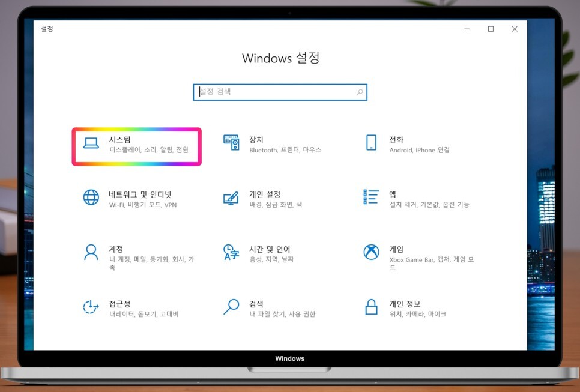Click the Devices keyboard and speaker icon
This screenshot has height=392, width=580.
(232, 143)
